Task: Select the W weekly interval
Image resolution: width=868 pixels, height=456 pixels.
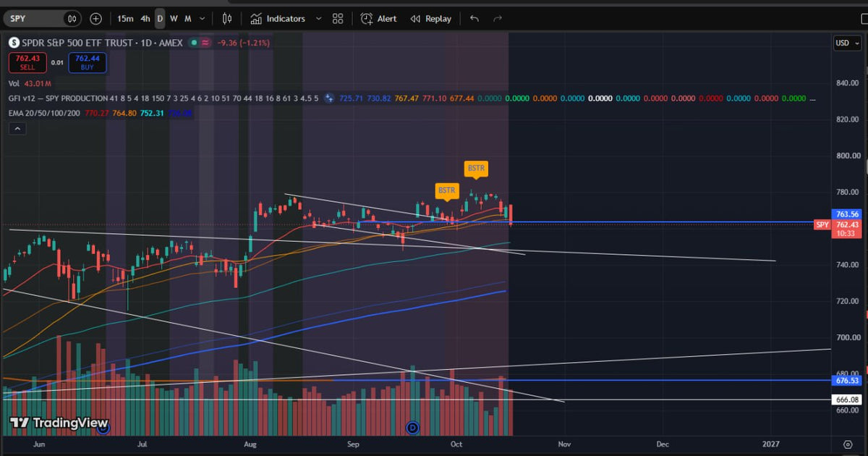Action: [174, 19]
